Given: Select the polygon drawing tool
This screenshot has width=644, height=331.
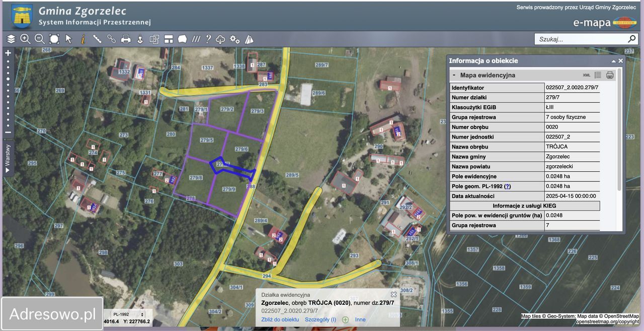Looking at the screenshot, I should click(x=183, y=39).
